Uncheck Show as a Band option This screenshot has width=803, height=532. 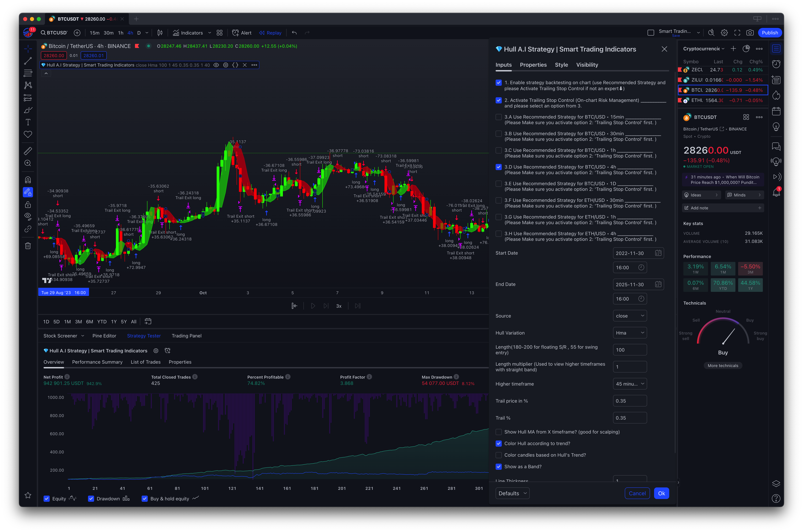coord(499,467)
